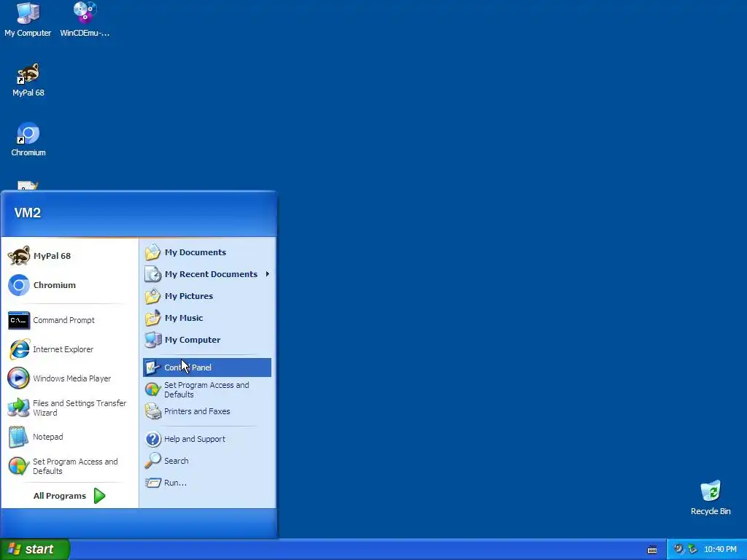Click the VM2 user name header
The image size is (747, 560).
coord(27,212)
